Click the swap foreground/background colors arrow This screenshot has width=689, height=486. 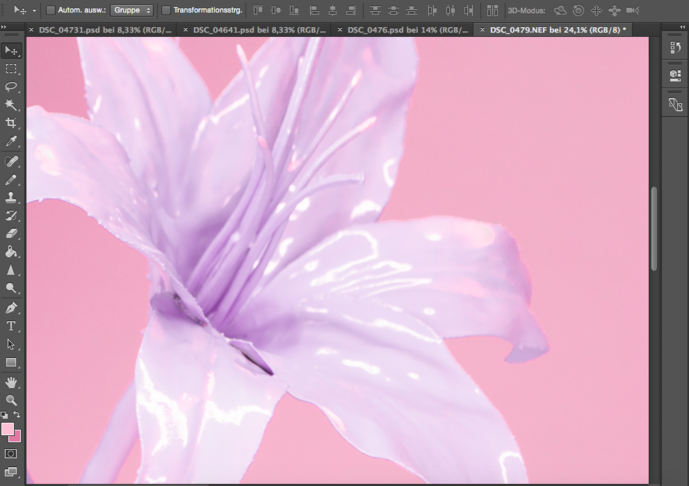(x=18, y=415)
